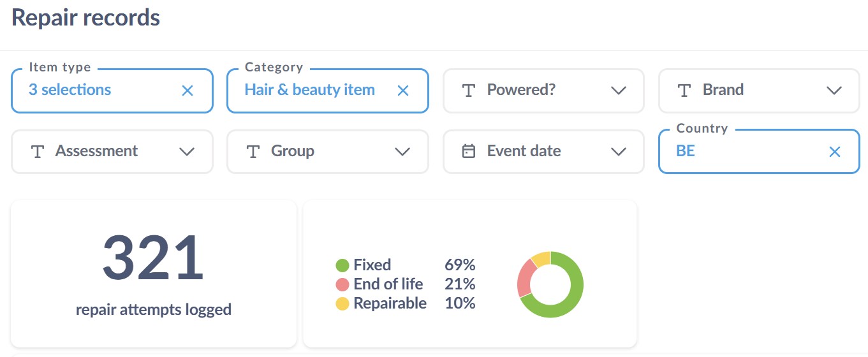The image size is (868, 357).
Task: Click the yellow Repairable legend dot
Action: [342, 303]
